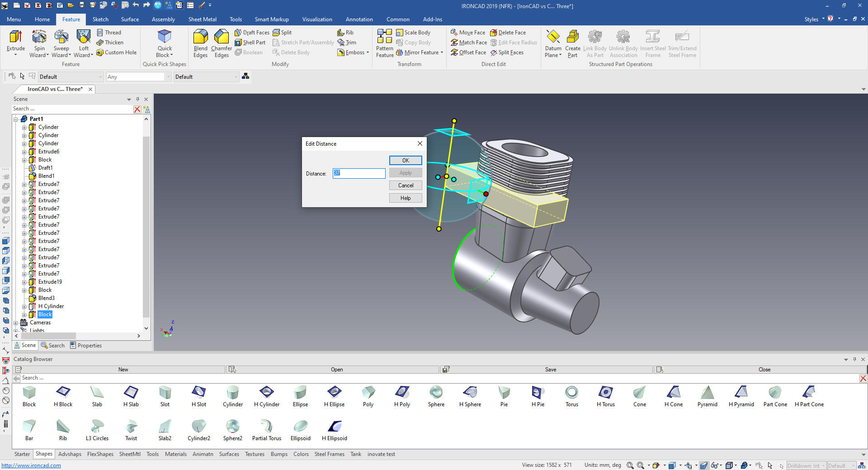
Task: Expand the Cameras tree node
Action: (x=16, y=323)
